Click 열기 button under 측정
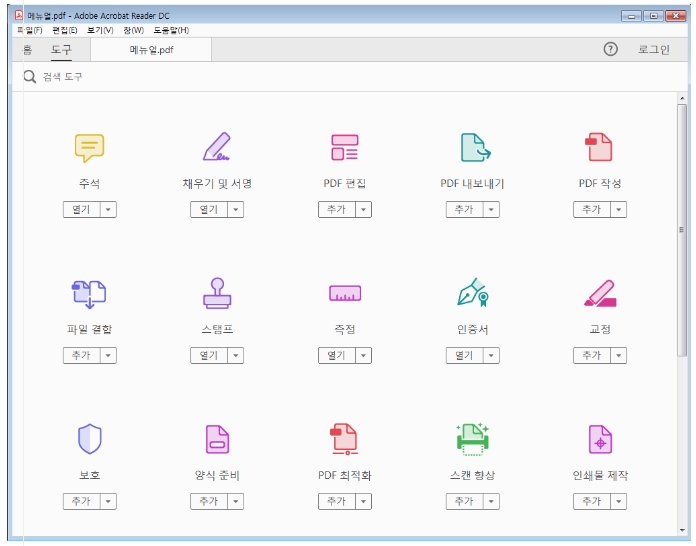 pos(337,356)
